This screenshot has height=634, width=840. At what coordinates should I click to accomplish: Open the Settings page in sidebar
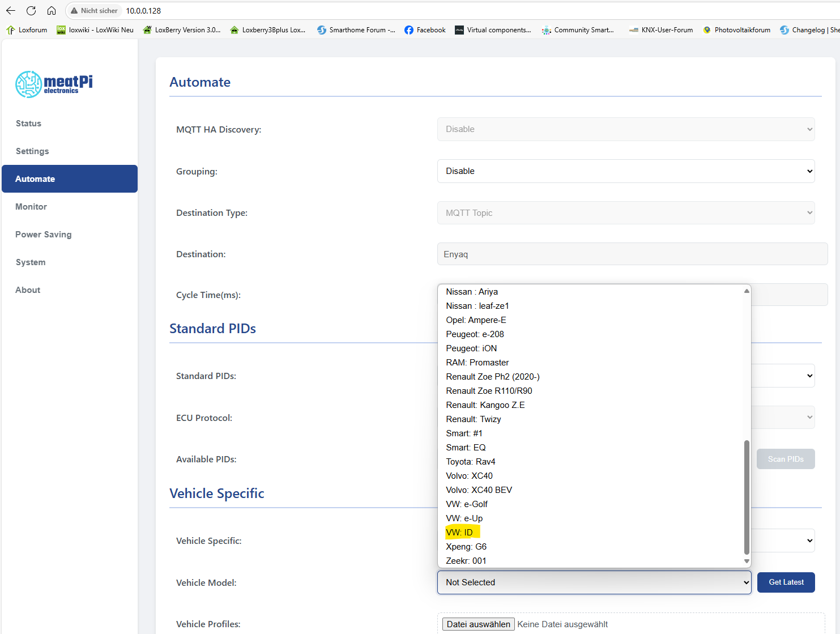(70, 151)
